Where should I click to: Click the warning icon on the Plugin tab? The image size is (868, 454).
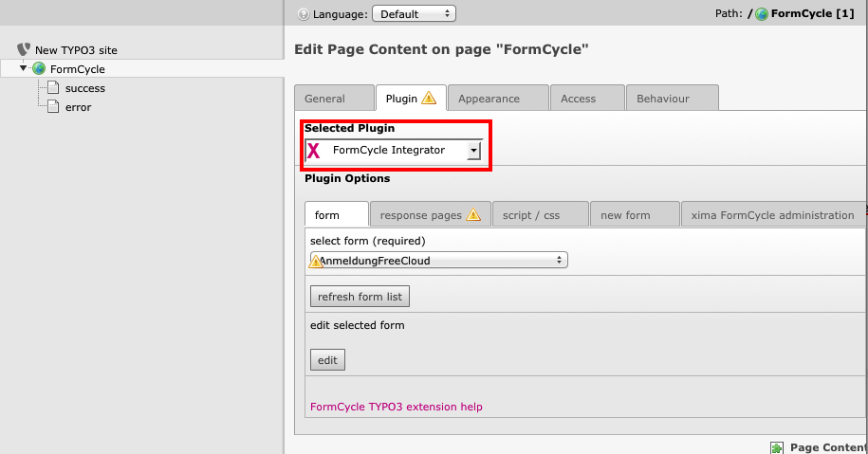tap(429, 98)
